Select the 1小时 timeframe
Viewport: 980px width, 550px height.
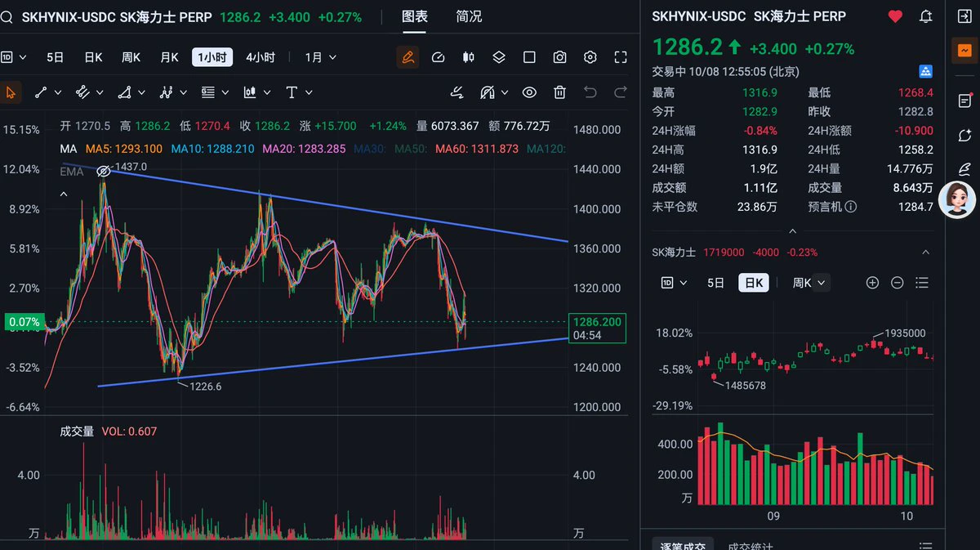pos(212,57)
